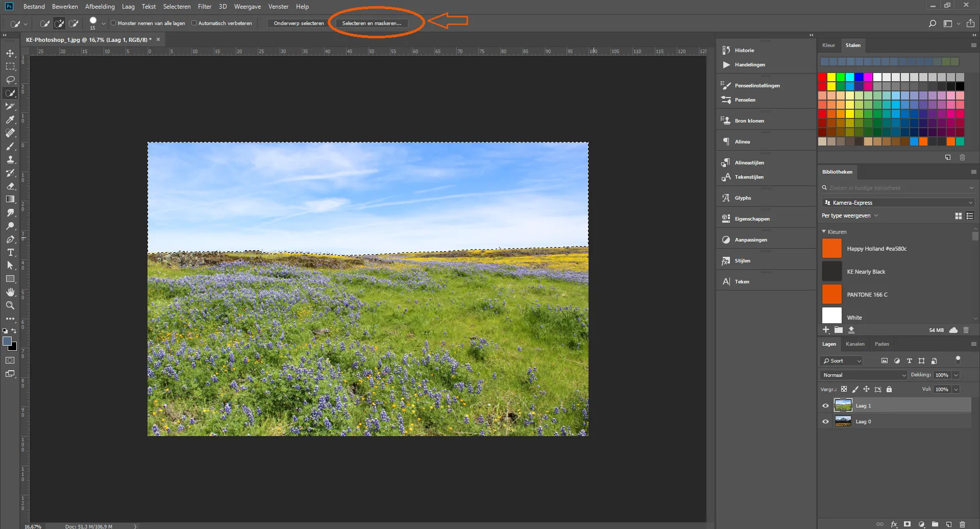Image resolution: width=980 pixels, height=529 pixels.
Task: Pick the KE Nearly Black swatch
Action: 831,272
